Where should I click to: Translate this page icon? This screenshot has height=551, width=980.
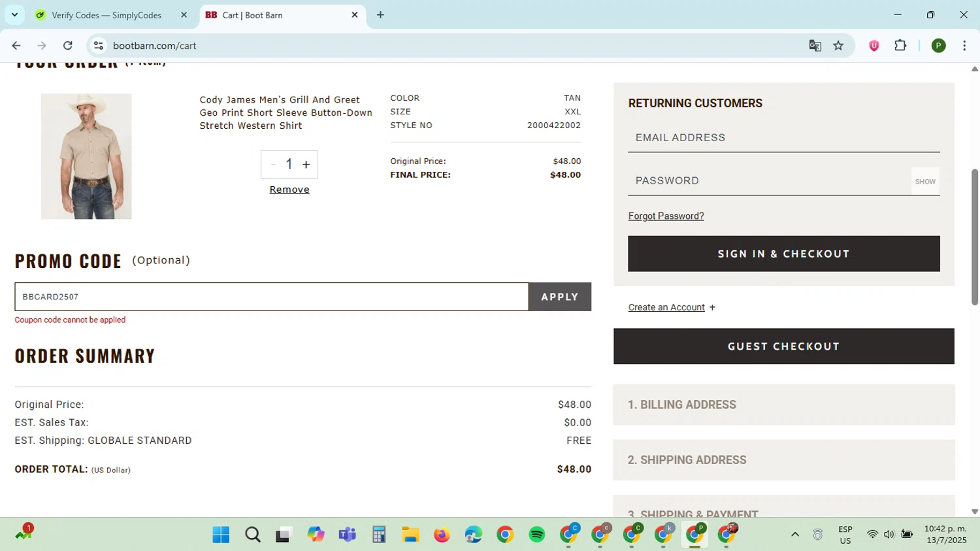[x=815, y=46]
